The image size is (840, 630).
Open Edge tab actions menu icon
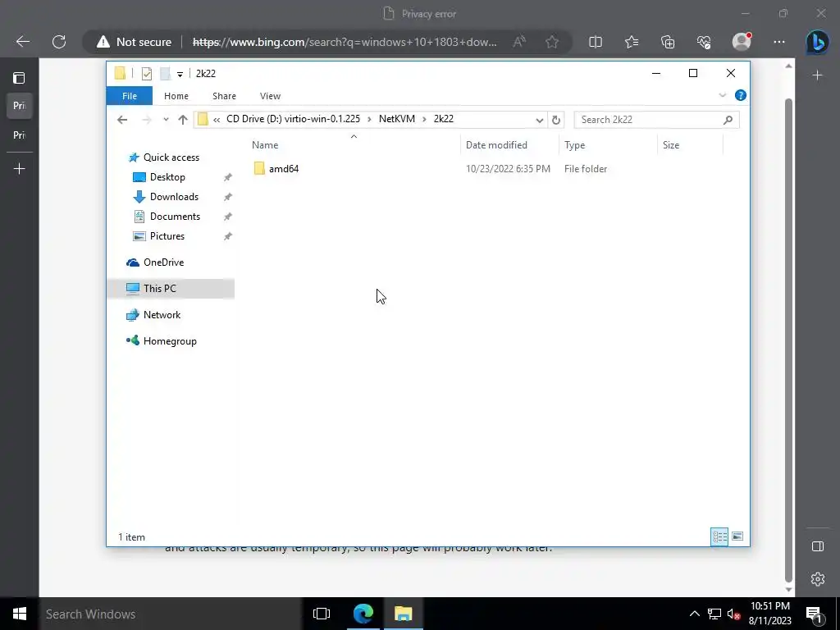pyautogui.click(x=19, y=78)
